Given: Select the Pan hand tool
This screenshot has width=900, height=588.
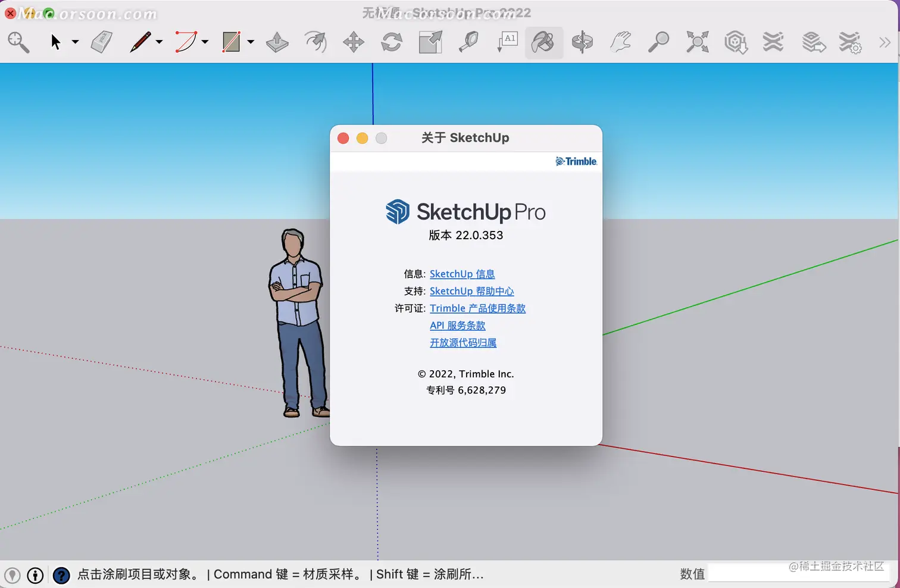Looking at the screenshot, I should tap(620, 42).
